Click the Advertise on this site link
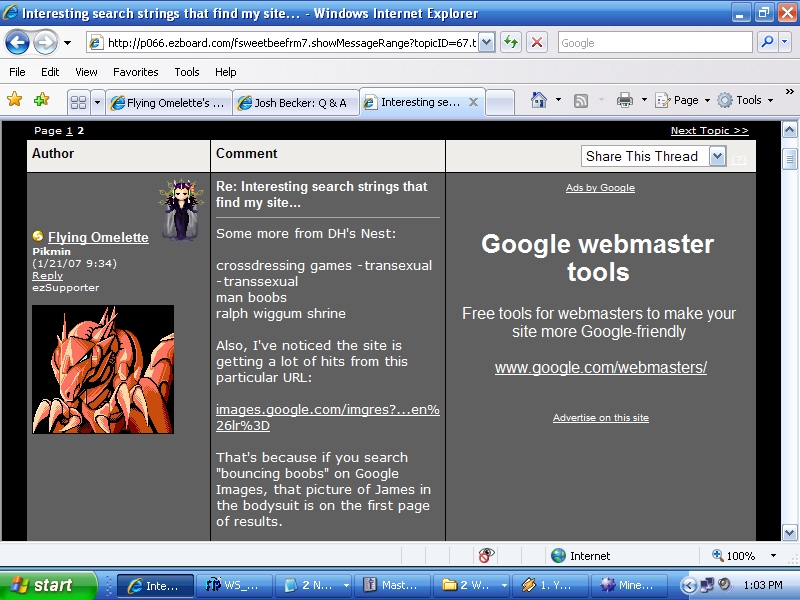800x600 pixels. click(601, 418)
